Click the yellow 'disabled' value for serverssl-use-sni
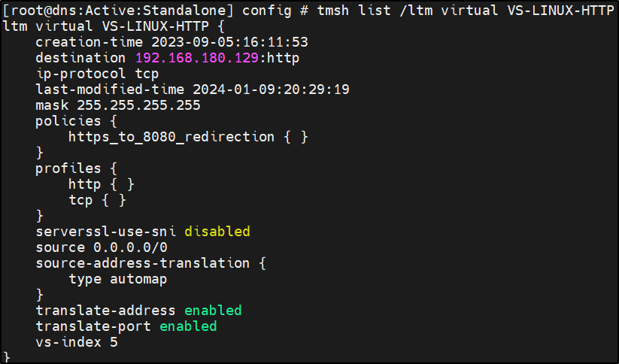619x364 pixels. point(217,231)
